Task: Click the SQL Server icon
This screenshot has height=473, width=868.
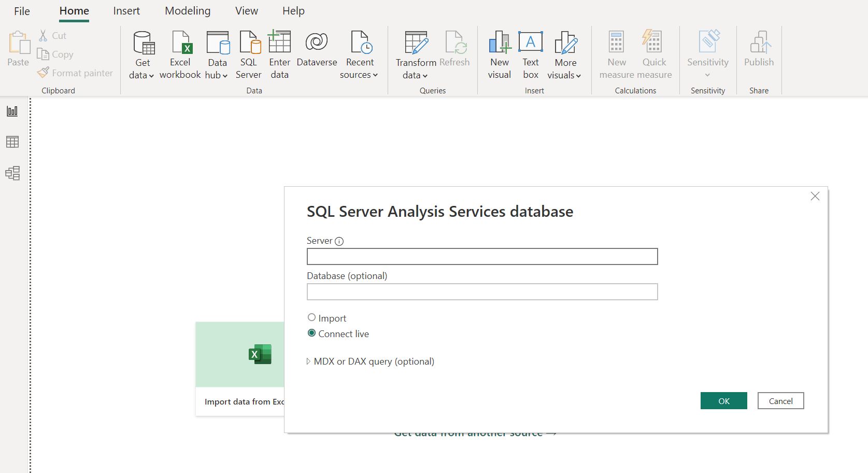Action: click(250, 43)
